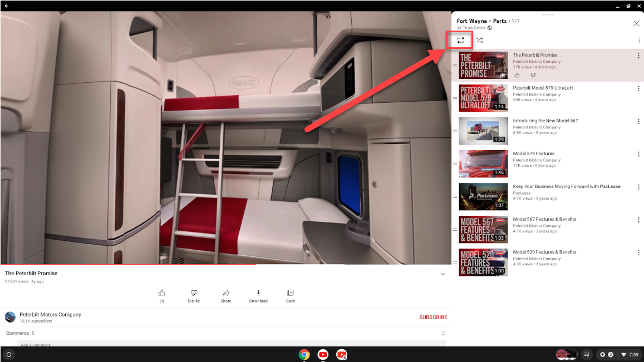Image resolution: width=644 pixels, height=362 pixels.
Task: Open the ChromeOS launcher
Action: point(8,355)
